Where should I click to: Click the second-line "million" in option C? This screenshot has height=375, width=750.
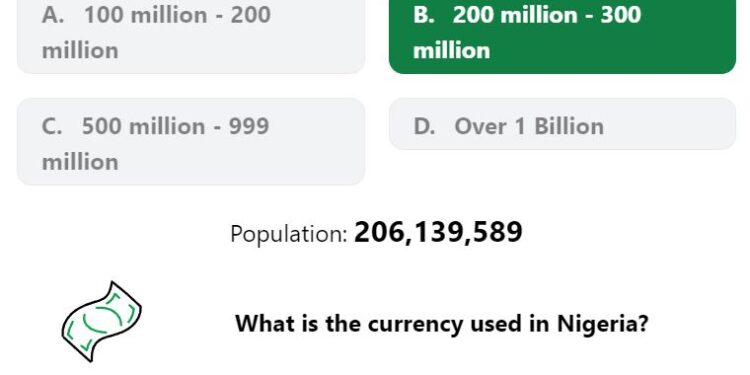(80, 162)
